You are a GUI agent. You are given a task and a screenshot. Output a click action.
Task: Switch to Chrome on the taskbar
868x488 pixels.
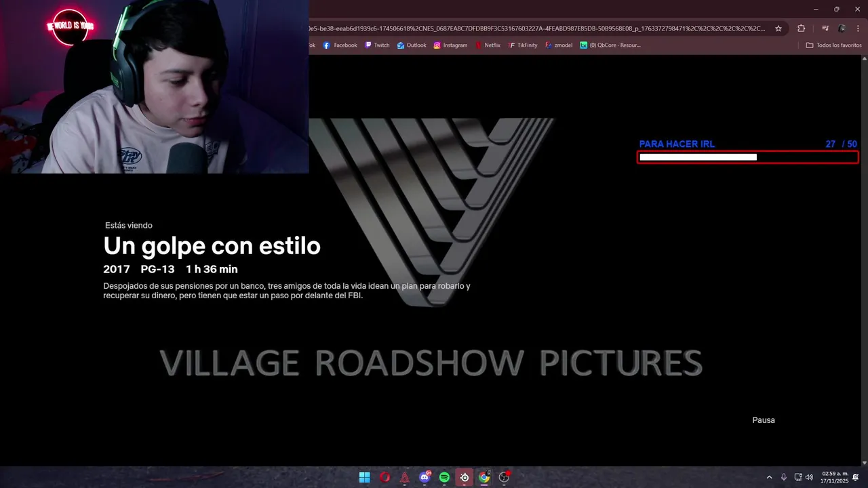(x=484, y=477)
